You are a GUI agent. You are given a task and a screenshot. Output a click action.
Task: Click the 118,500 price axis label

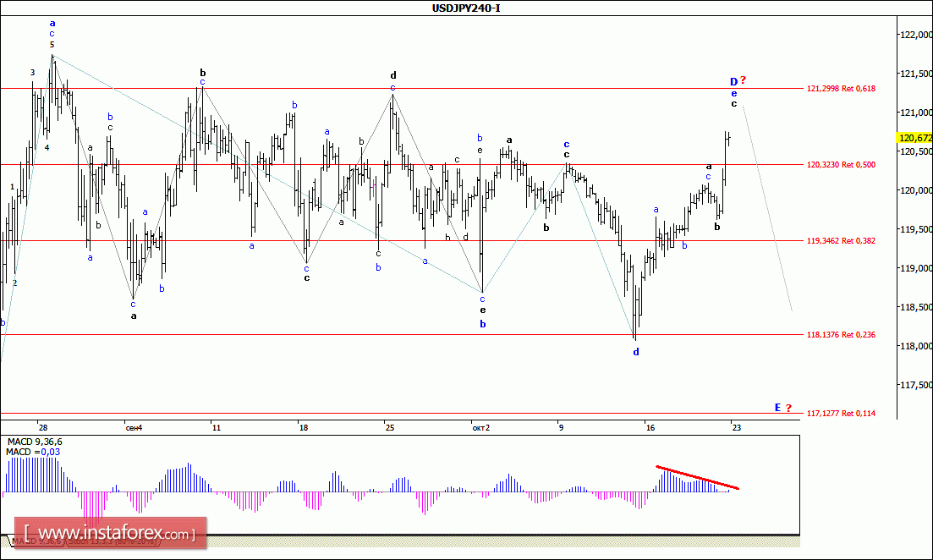[x=916, y=307]
